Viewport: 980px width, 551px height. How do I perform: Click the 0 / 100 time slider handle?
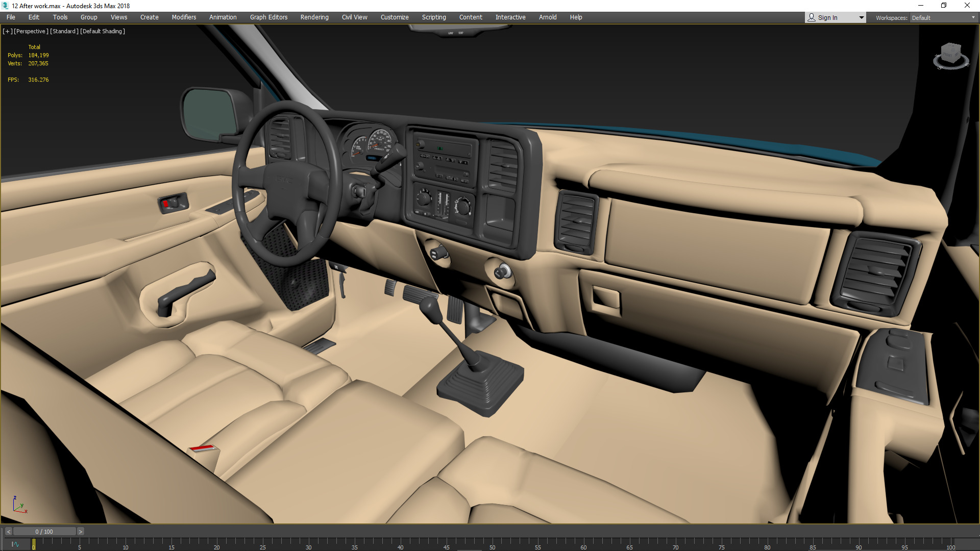44,532
